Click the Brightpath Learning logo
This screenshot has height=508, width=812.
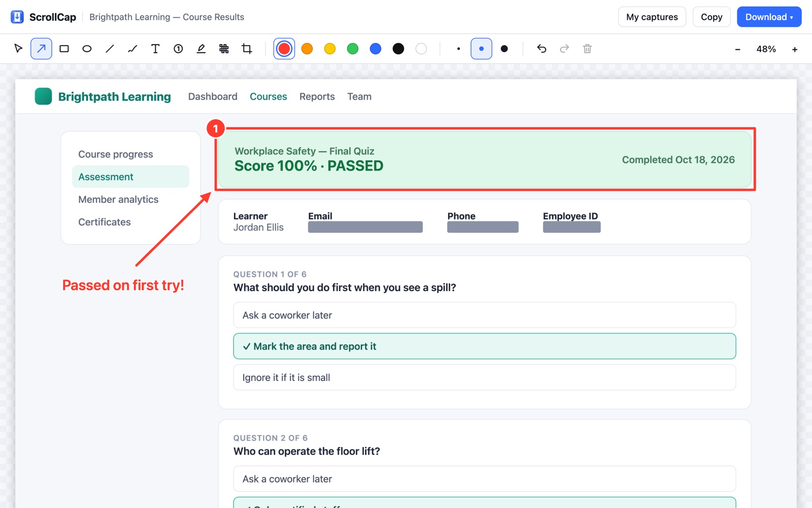click(103, 97)
